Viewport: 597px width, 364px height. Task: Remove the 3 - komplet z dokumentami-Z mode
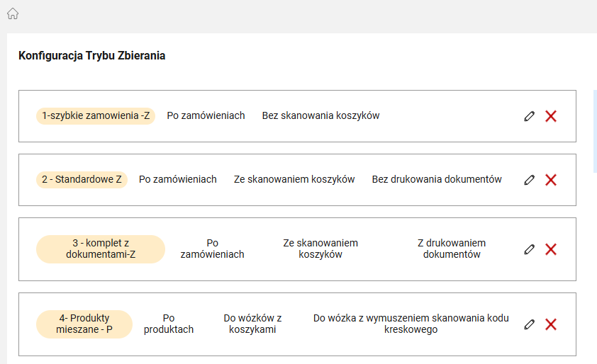pos(550,249)
